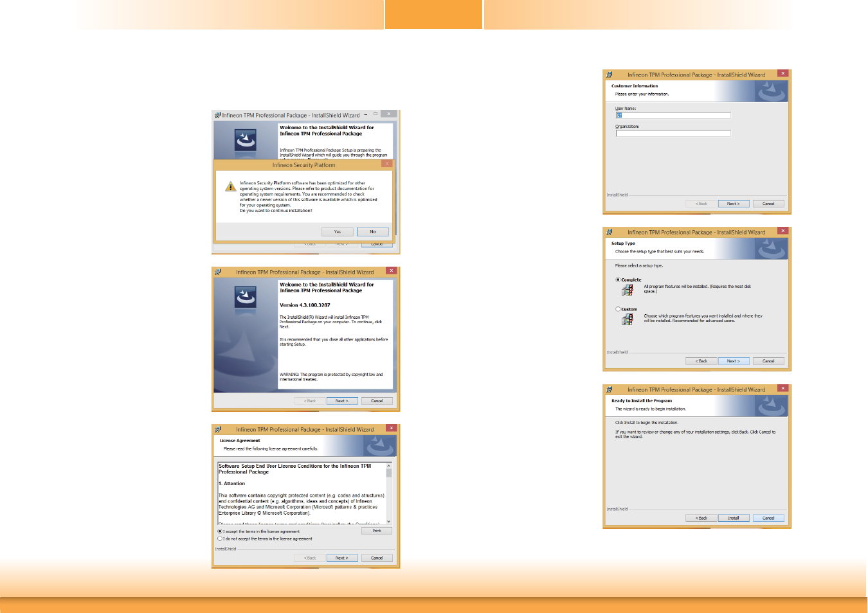Click the installer title icon of the Ready to Install window
The width and height of the screenshot is (868, 613).
(609, 389)
